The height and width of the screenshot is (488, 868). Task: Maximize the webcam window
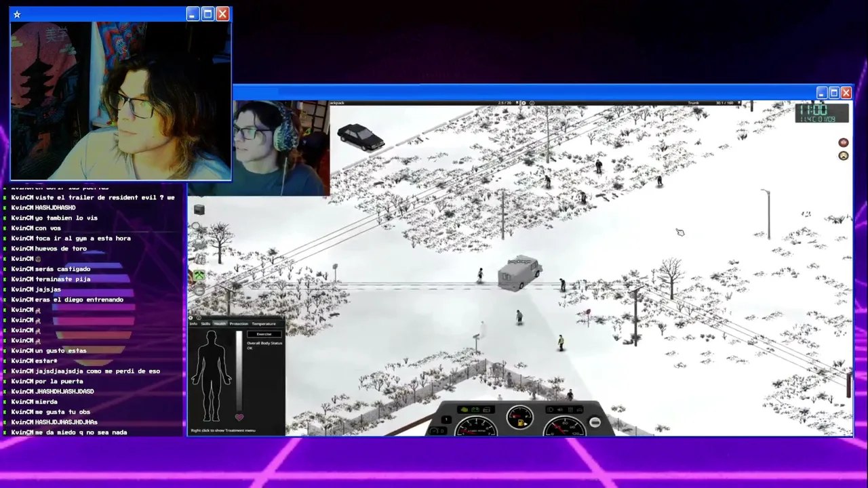(x=208, y=14)
